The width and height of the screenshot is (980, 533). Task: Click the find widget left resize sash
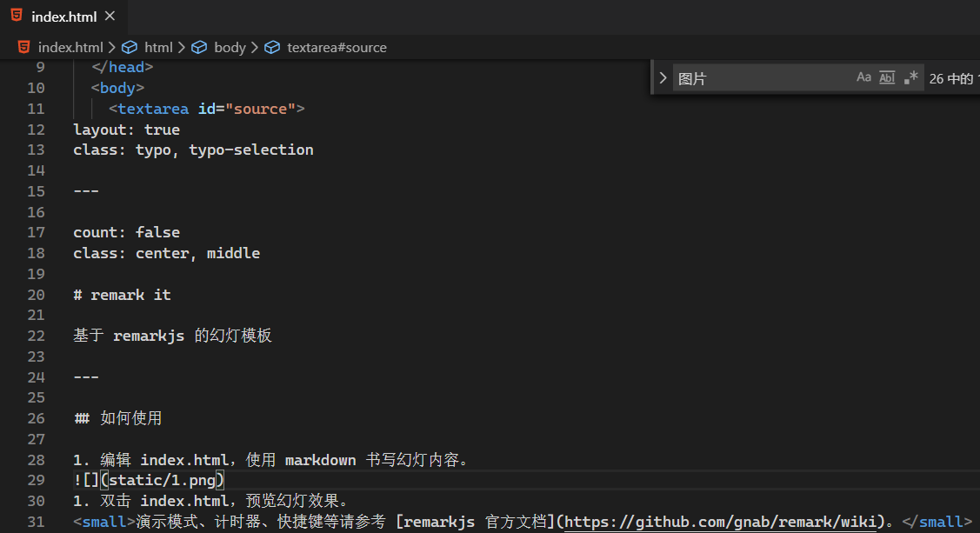(x=652, y=77)
